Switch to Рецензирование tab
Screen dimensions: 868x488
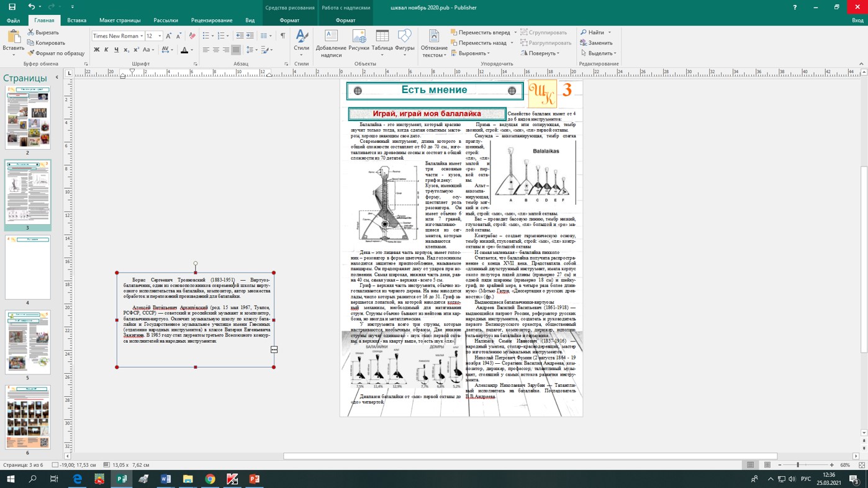212,20
